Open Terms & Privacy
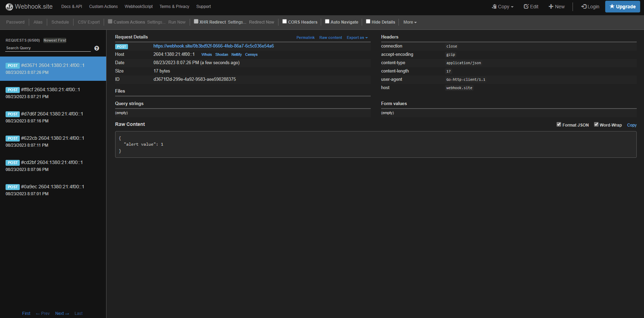The width and height of the screenshot is (644, 318). [174, 7]
